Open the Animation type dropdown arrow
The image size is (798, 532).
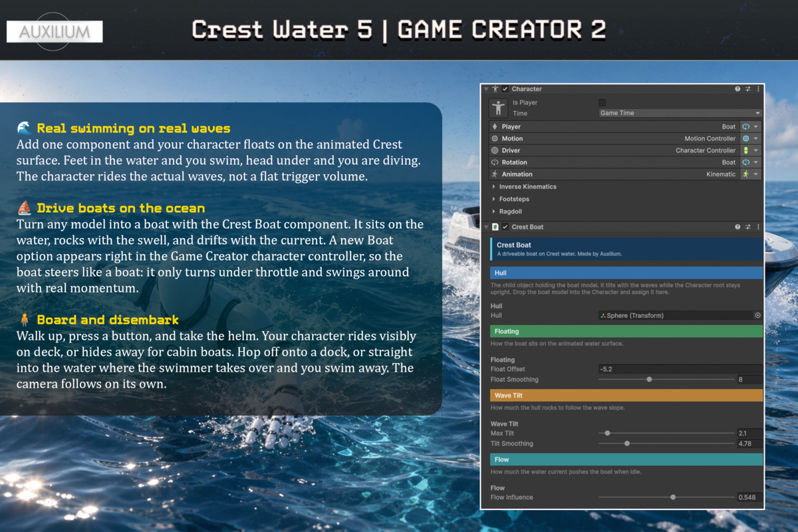pos(756,174)
